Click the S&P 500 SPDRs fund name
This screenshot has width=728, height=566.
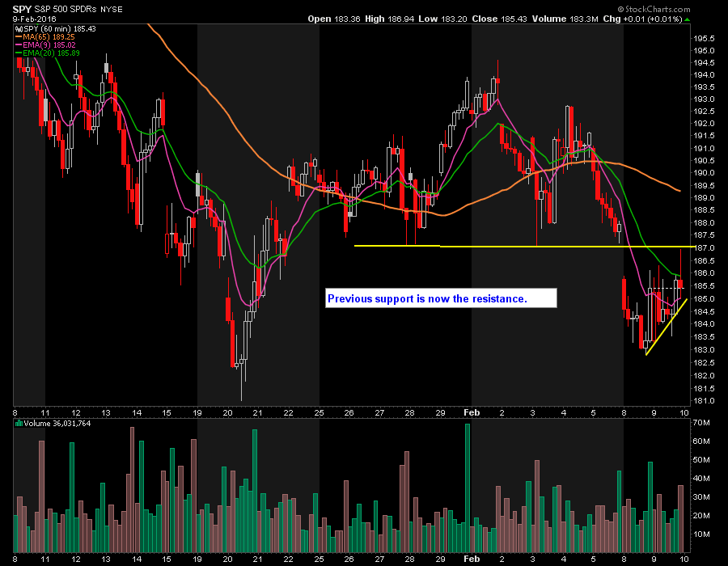coord(66,9)
